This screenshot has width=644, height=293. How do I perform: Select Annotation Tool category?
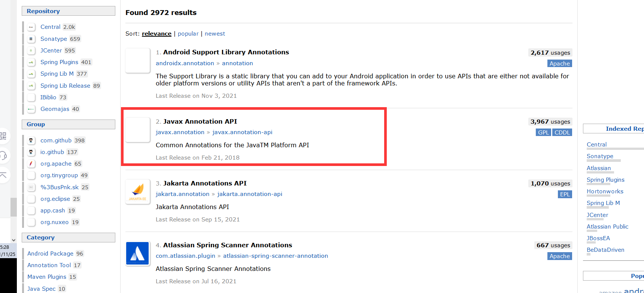49,265
